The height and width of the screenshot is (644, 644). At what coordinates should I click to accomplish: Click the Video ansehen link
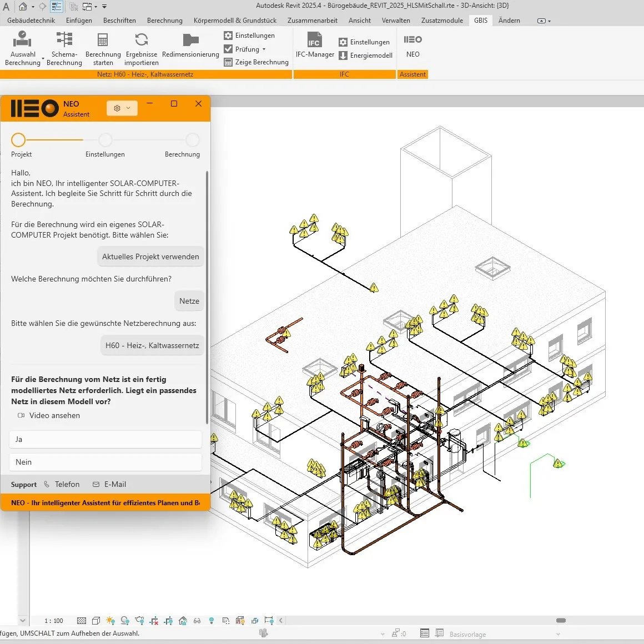click(x=48, y=415)
